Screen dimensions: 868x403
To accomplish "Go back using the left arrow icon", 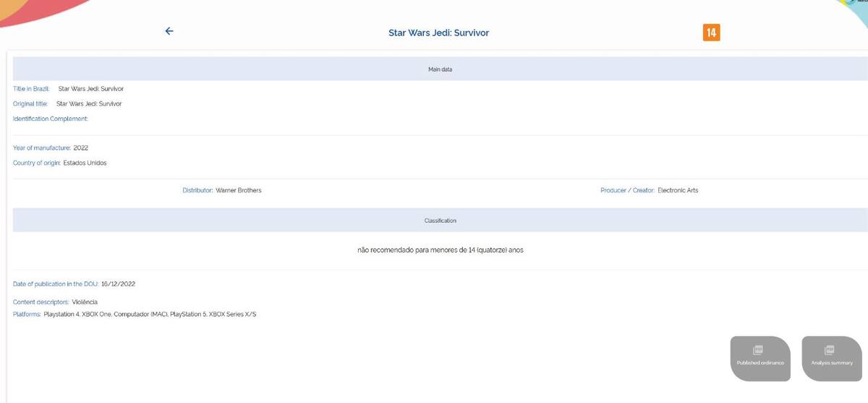I will coord(169,31).
